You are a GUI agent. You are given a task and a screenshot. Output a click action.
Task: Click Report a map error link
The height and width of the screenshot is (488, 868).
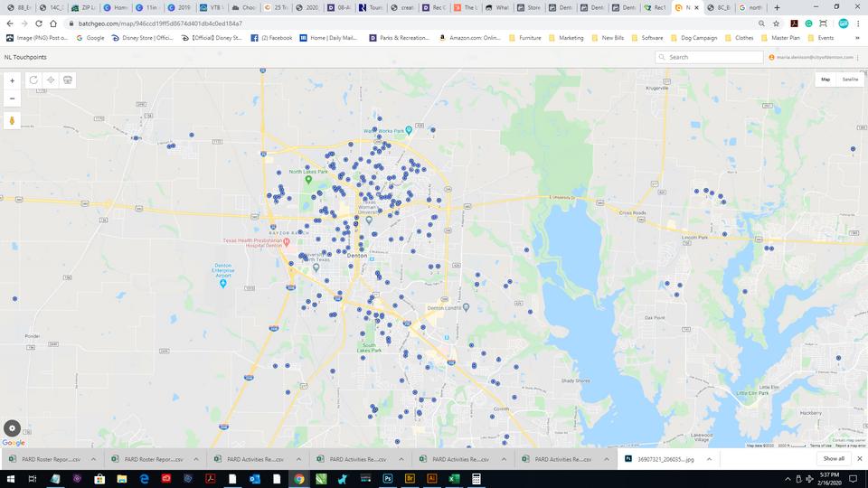850,446
